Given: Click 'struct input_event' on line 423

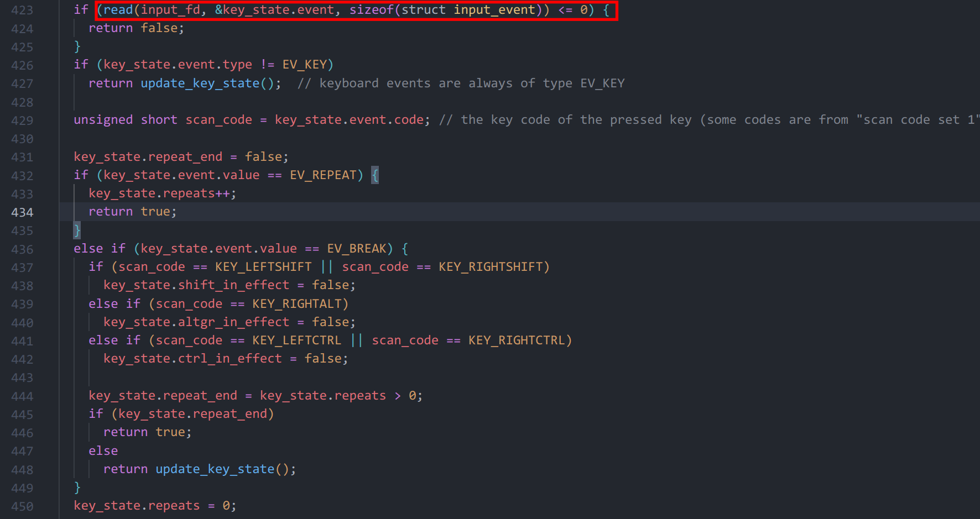Looking at the screenshot, I should point(468,10).
